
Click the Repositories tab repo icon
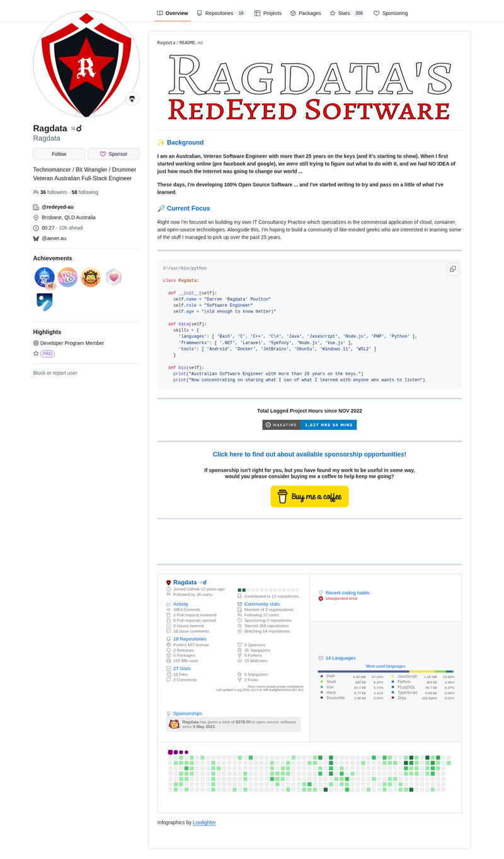click(200, 13)
